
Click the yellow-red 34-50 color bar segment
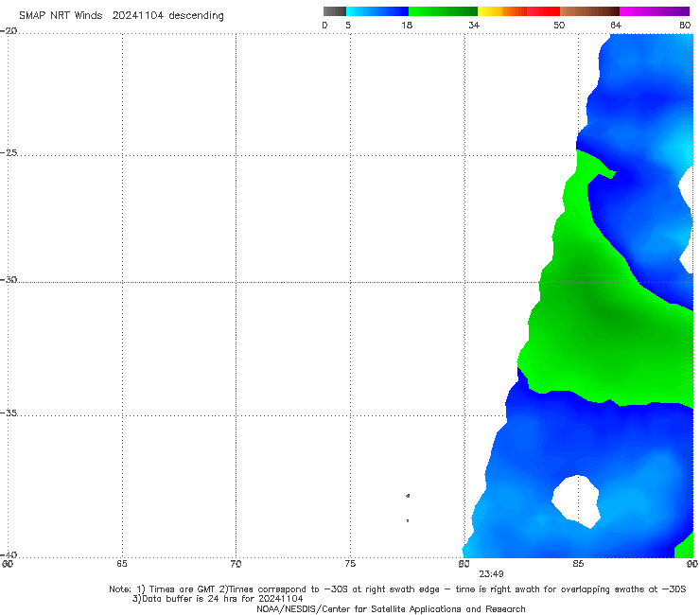(x=518, y=11)
